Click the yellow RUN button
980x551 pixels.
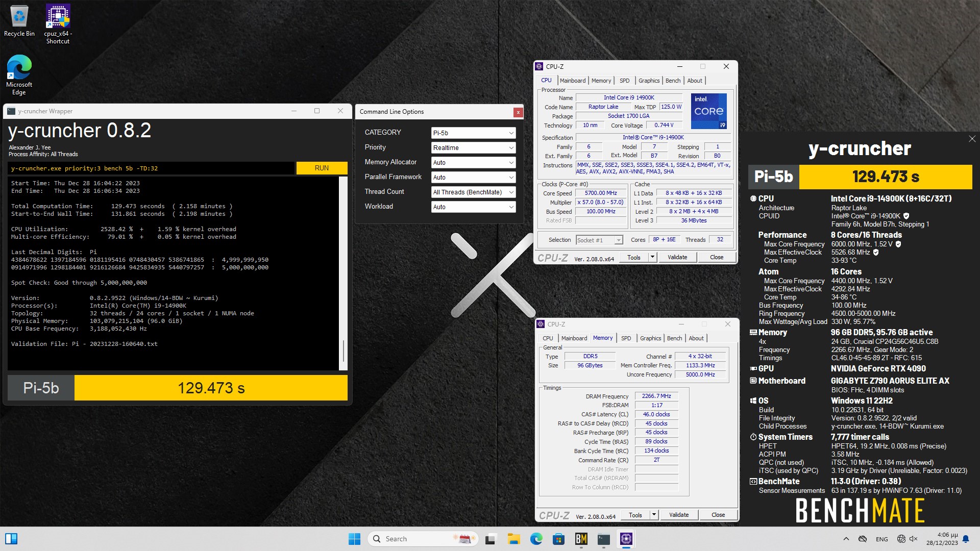[x=322, y=168]
